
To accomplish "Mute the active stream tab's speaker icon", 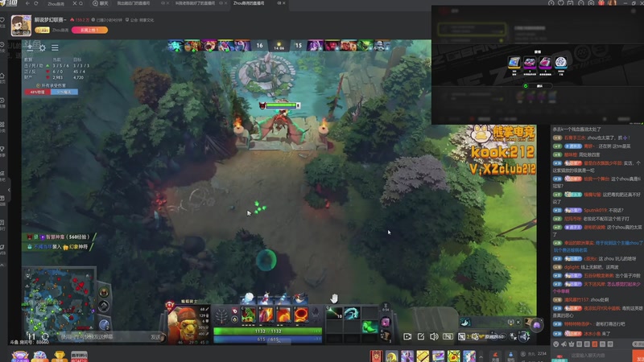I will point(279,3).
